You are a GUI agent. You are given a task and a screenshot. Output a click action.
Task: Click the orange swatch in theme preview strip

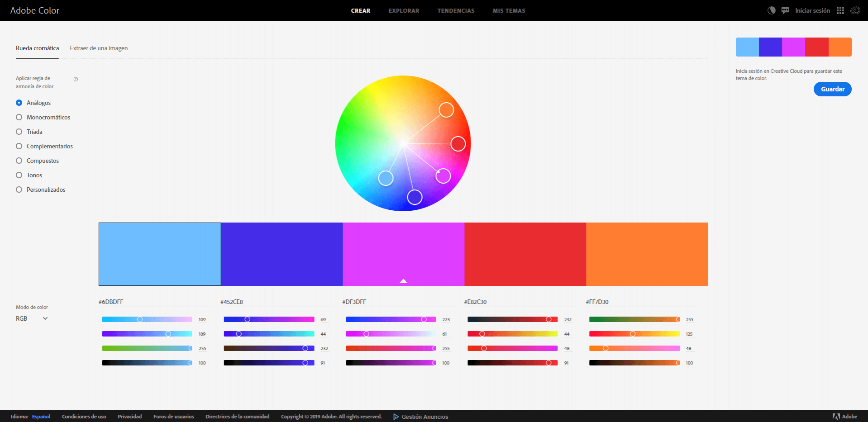click(x=840, y=47)
